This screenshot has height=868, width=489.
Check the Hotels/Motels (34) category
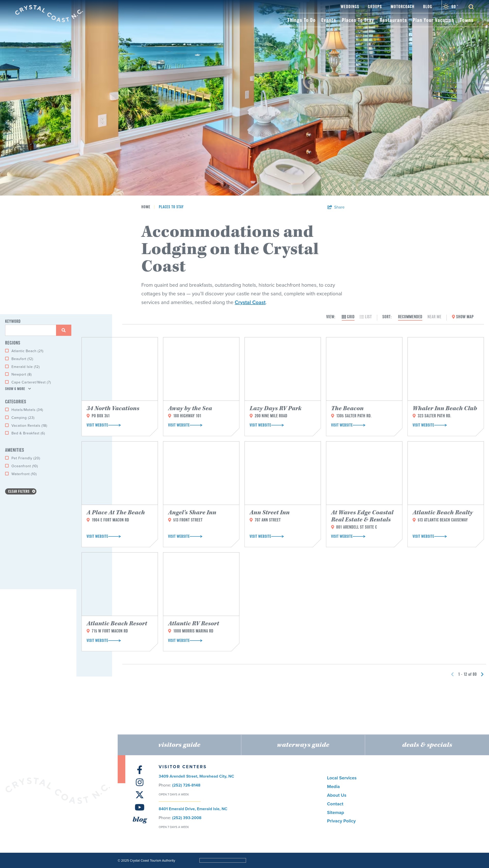(x=7, y=409)
